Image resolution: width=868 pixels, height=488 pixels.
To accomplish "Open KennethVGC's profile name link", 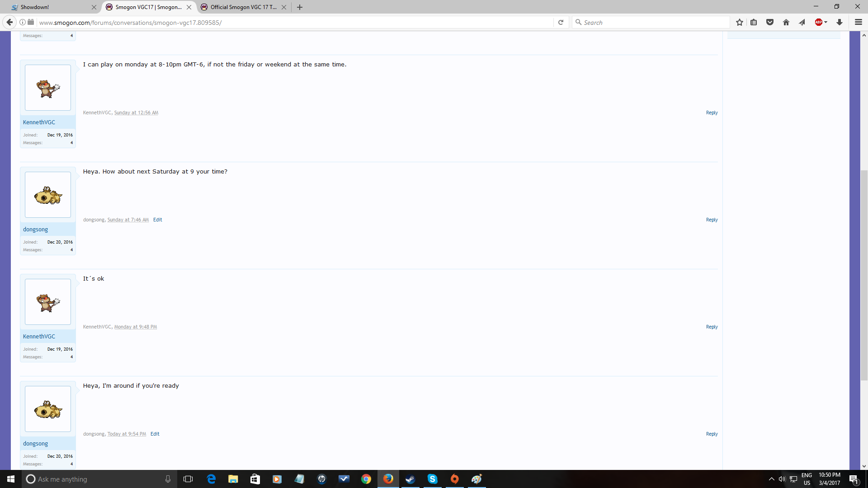I will (39, 122).
